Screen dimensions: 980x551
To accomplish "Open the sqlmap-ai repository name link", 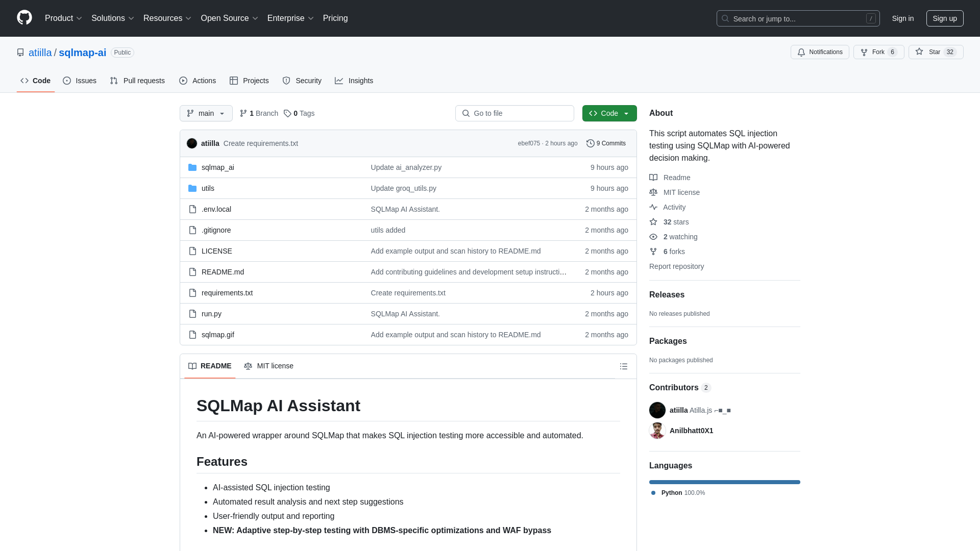I will tap(83, 53).
